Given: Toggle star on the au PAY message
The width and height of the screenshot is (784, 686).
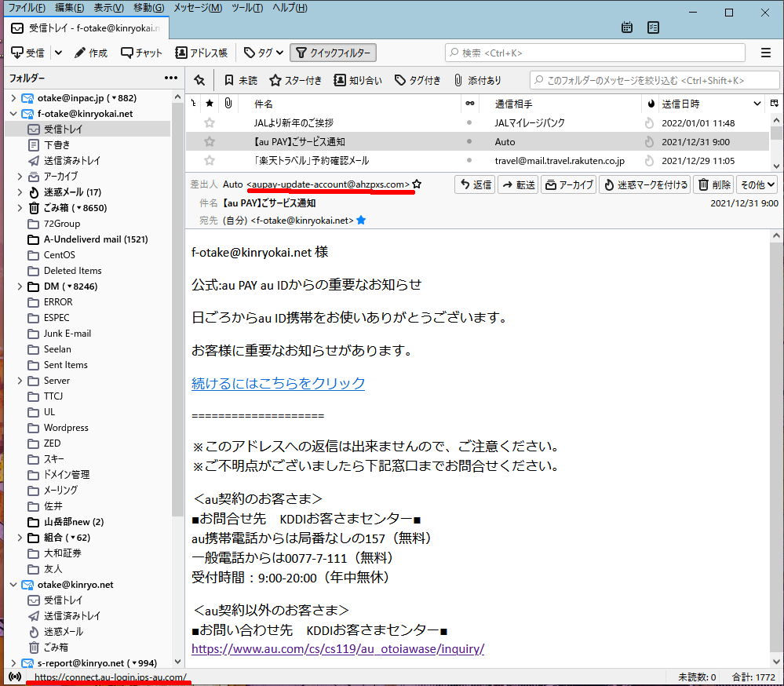Looking at the screenshot, I should click(x=210, y=142).
